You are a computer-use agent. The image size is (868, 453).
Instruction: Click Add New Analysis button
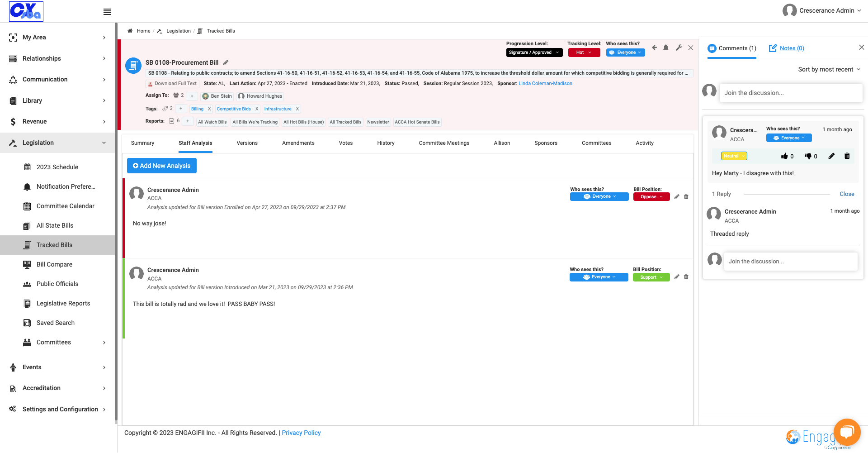click(162, 166)
